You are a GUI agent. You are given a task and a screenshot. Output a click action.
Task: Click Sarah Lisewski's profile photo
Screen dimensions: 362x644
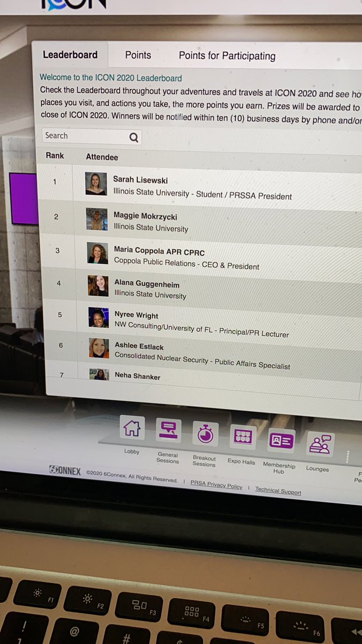point(96,184)
